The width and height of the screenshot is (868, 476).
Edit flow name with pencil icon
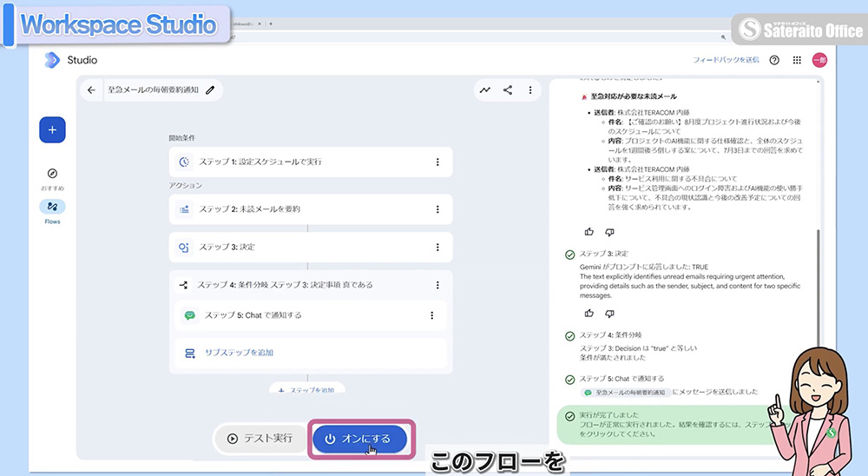click(x=210, y=89)
